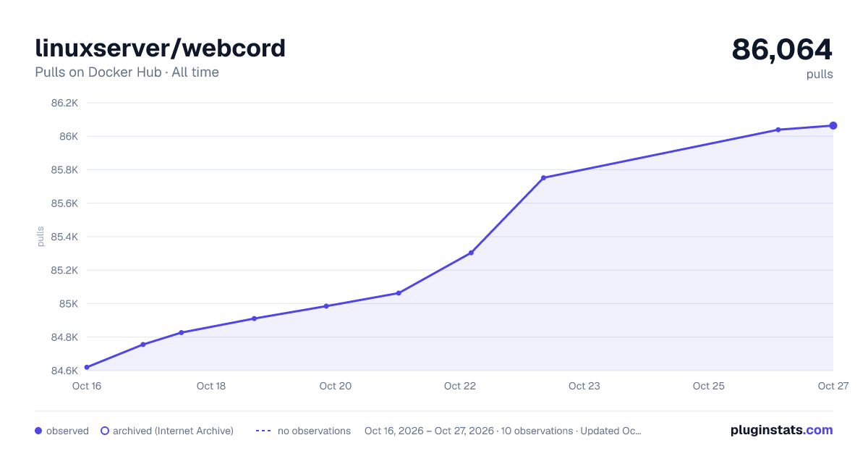
Task: Click the 85.6K y-axis label
Action: 64,203
